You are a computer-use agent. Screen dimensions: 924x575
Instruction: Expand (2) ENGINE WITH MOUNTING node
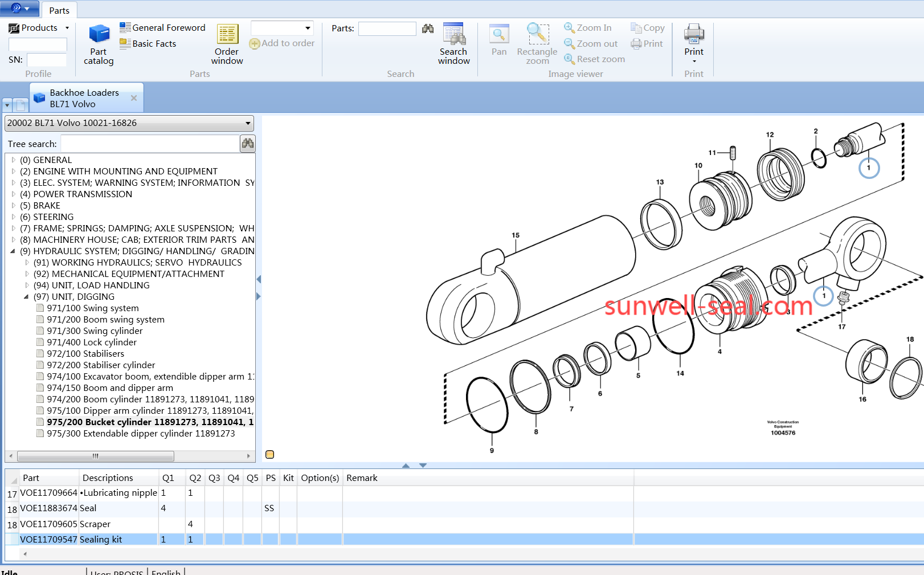[14, 172]
